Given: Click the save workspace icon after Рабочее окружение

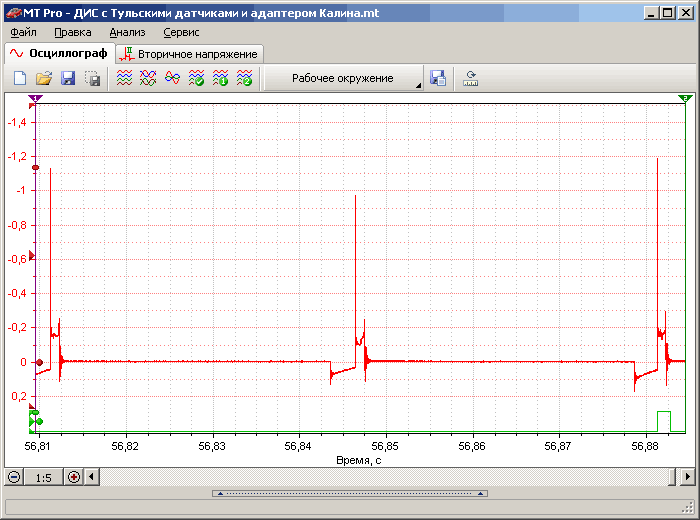Looking at the screenshot, I should tap(437, 78).
